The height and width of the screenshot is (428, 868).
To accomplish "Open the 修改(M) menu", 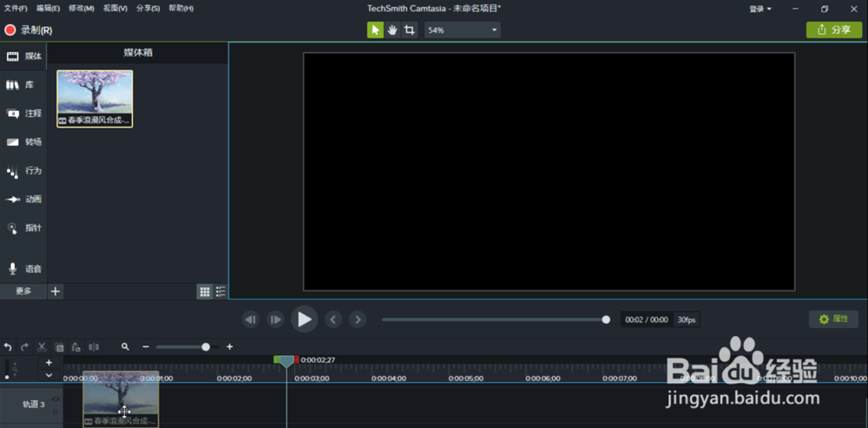I will pos(82,9).
